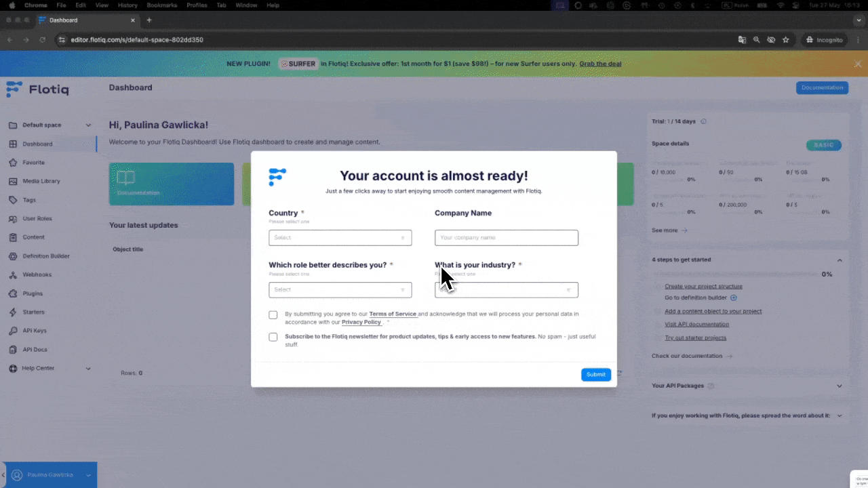Viewport: 868px width, 488px height.
Task: Expand the Default space chevron
Action: pos(88,125)
